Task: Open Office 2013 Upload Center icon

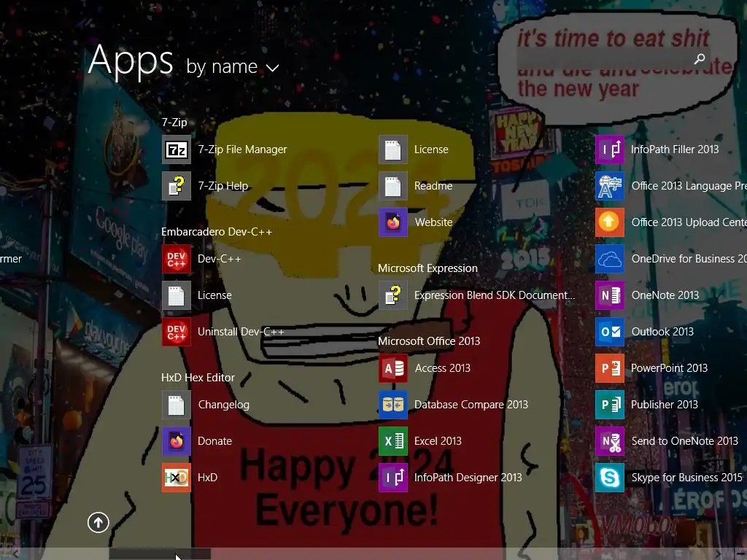Action: coord(610,222)
